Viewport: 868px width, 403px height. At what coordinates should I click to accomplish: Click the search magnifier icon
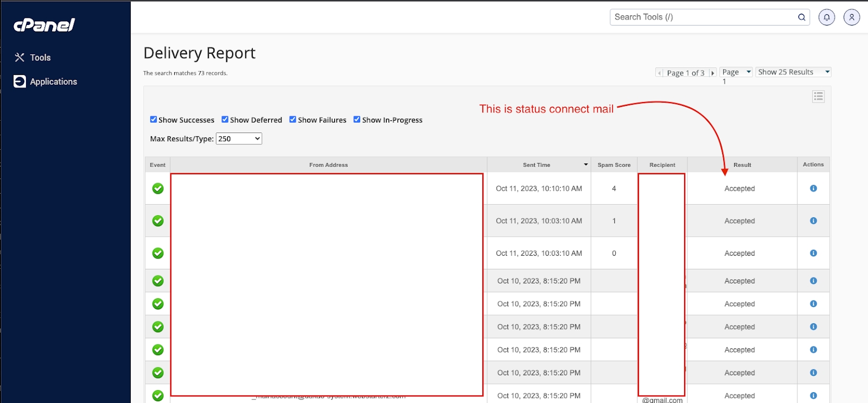[x=801, y=17]
